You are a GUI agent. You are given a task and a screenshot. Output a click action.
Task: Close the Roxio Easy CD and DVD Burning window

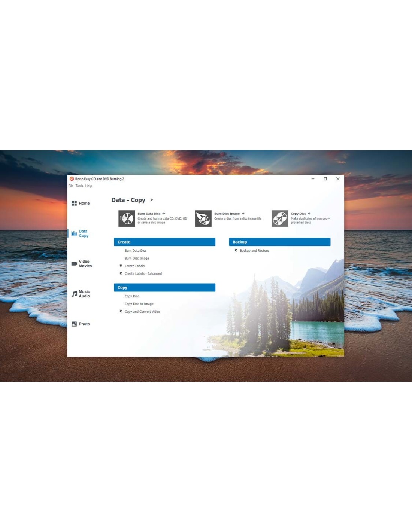pyautogui.click(x=338, y=179)
